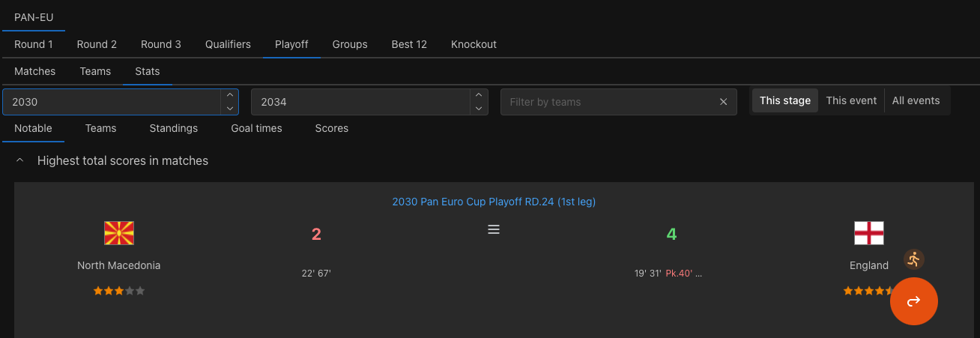The image size is (980, 338).
Task: Decrease the 2034 end year with the down arrow
Action: pyautogui.click(x=479, y=109)
